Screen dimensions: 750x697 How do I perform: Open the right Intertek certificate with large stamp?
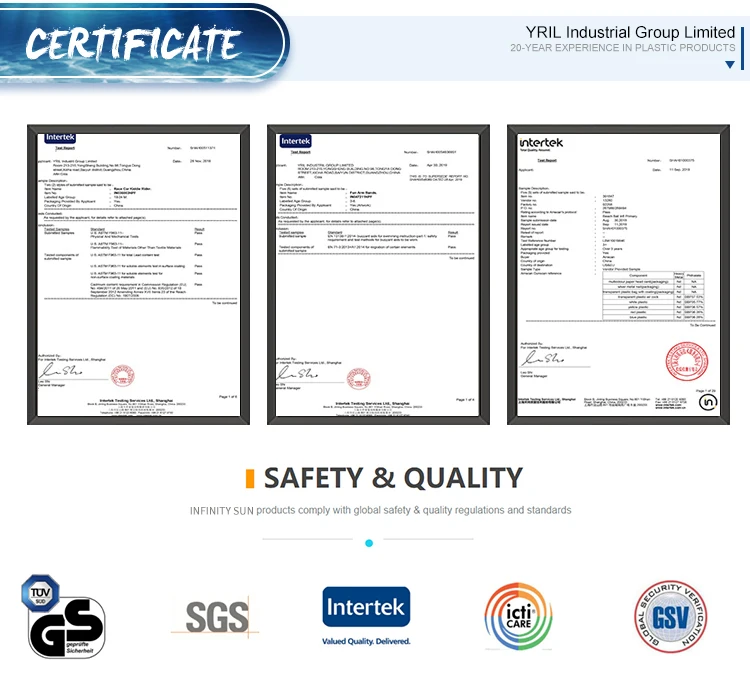618,275
